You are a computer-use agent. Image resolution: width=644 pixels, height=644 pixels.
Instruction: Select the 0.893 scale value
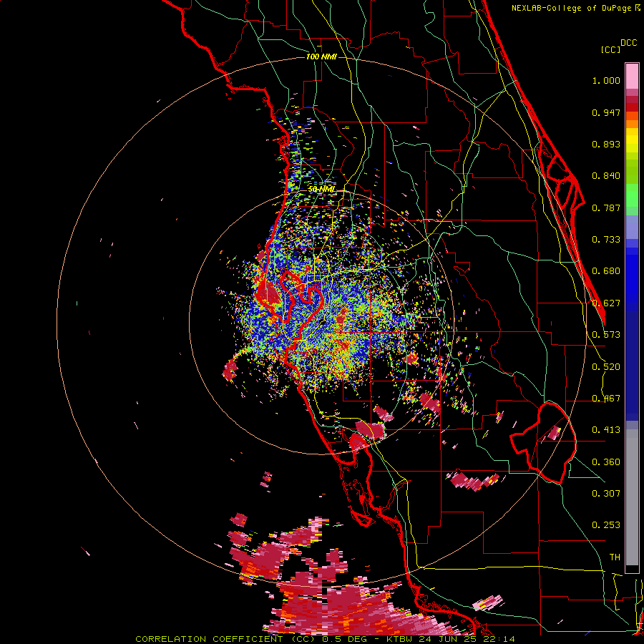pyautogui.click(x=606, y=144)
